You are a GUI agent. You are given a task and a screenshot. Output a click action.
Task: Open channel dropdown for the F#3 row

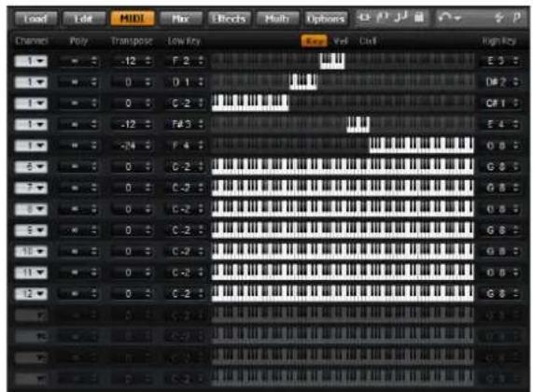(31, 124)
